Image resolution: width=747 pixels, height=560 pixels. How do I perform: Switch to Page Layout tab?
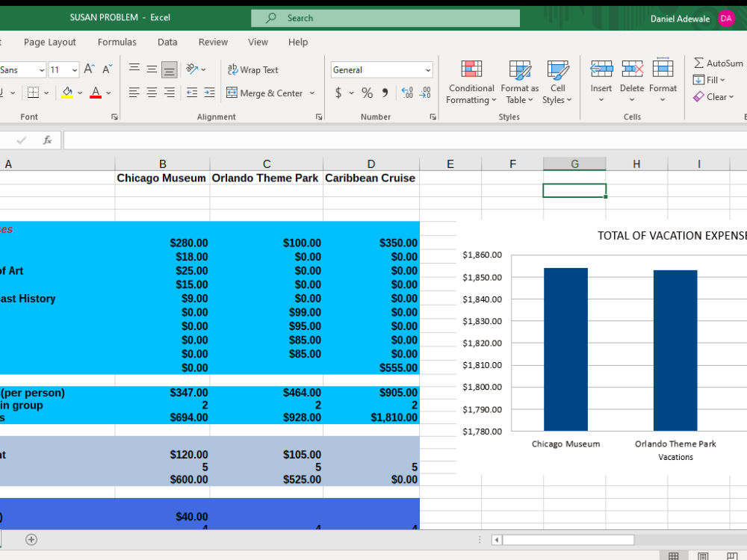point(50,42)
